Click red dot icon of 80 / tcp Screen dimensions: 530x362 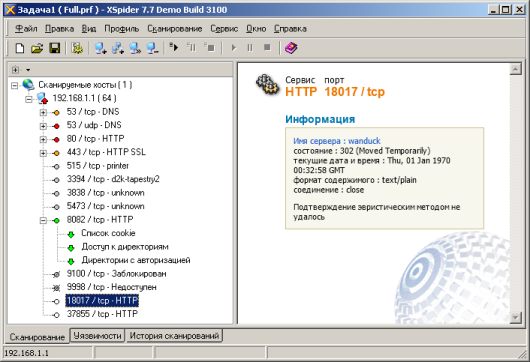tap(56, 139)
